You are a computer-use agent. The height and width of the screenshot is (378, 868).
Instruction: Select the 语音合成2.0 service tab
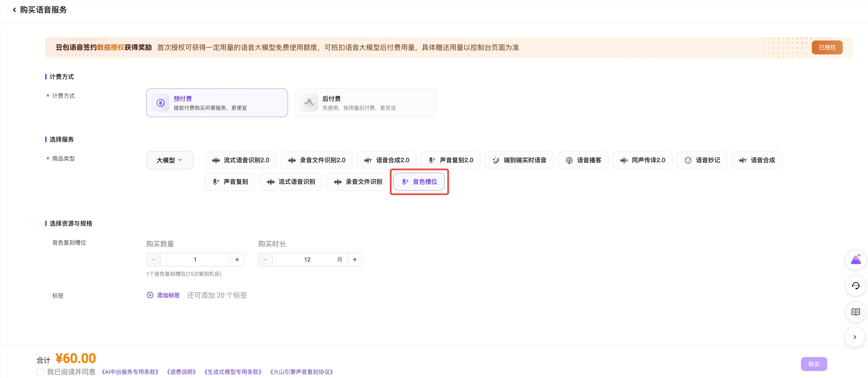tap(386, 160)
